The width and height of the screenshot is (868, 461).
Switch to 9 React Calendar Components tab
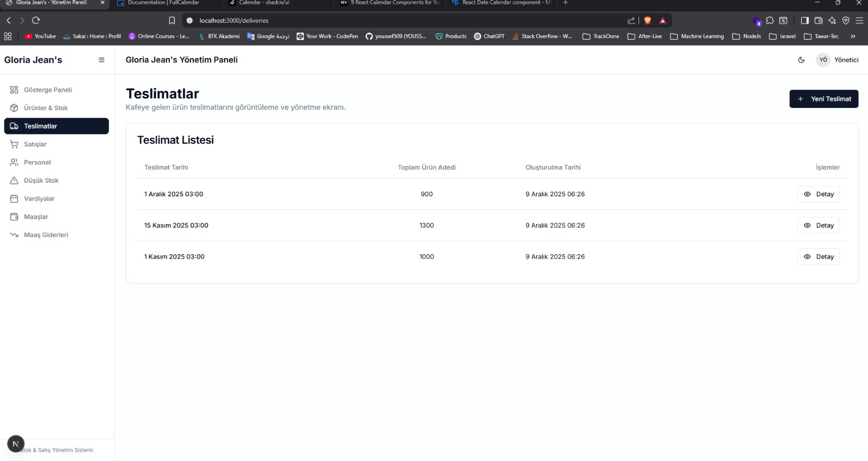pos(390,3)
